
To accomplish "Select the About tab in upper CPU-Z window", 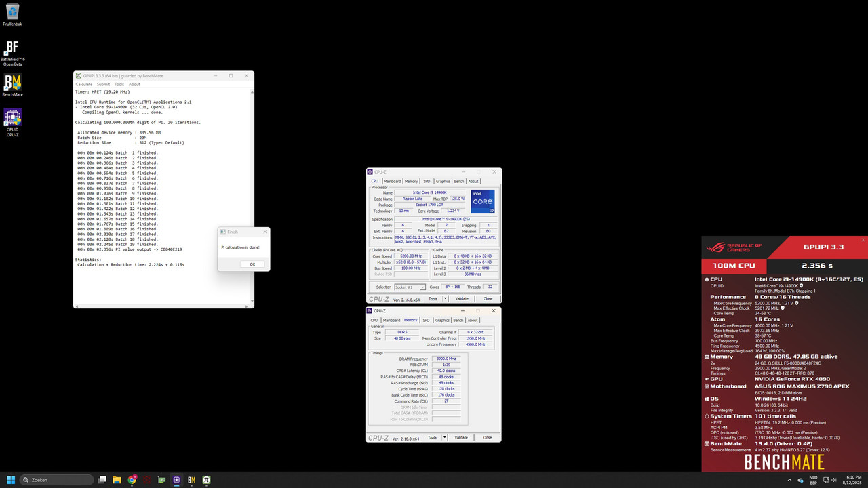I will pos(473,181).
